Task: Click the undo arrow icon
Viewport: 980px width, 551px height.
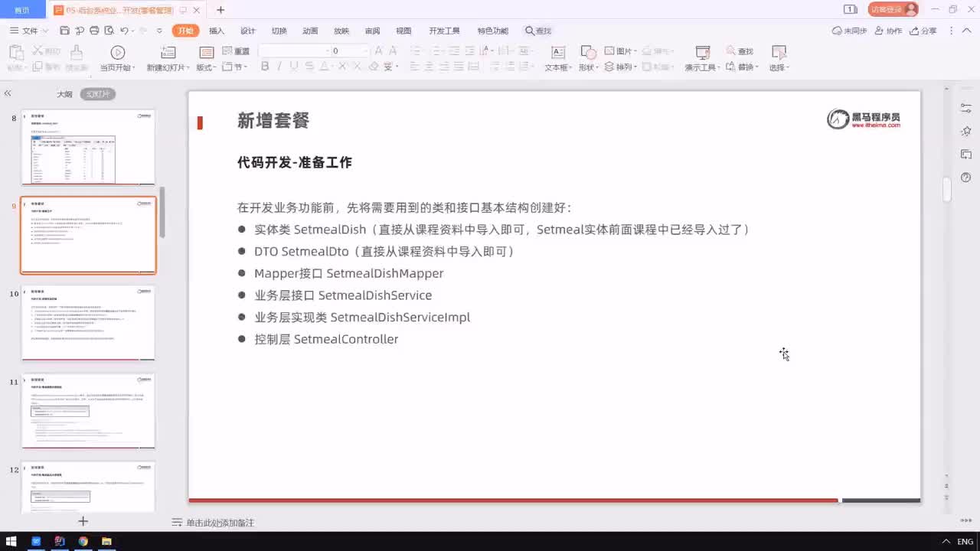Action: click(x=125, y=31)
